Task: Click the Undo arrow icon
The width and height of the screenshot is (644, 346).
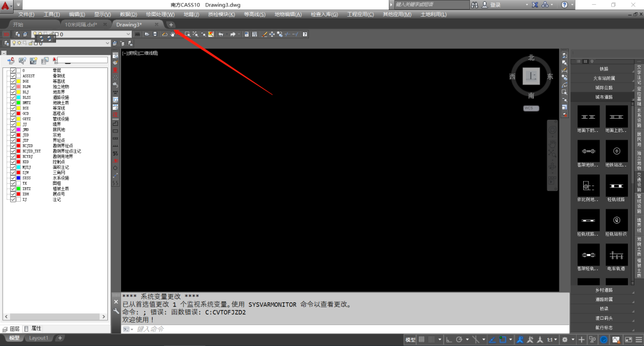Action: click(221, 35)
